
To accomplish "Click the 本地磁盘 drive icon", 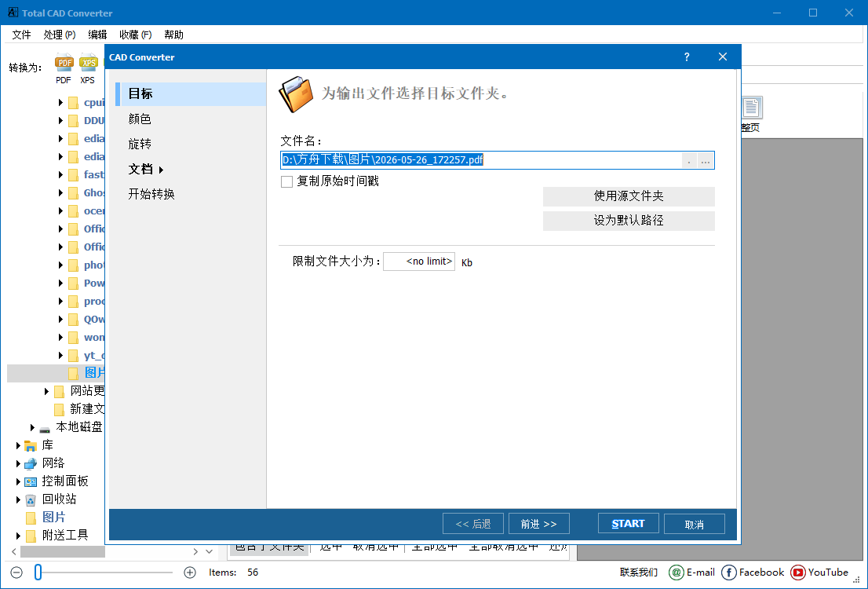I will (45, 428).
